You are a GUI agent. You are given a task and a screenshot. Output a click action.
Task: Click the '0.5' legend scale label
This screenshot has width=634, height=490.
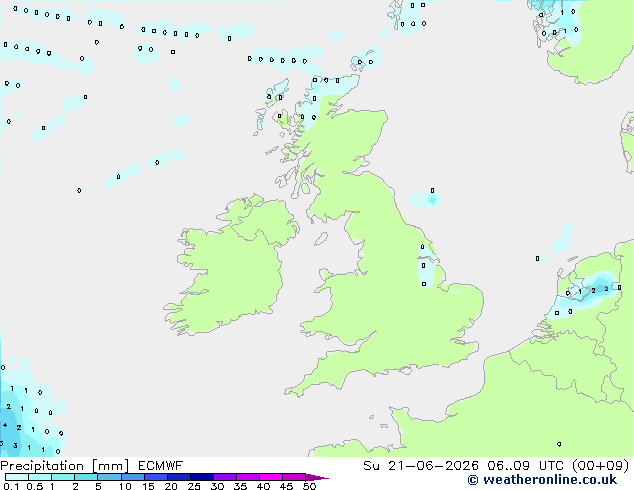tap(34, 486)
